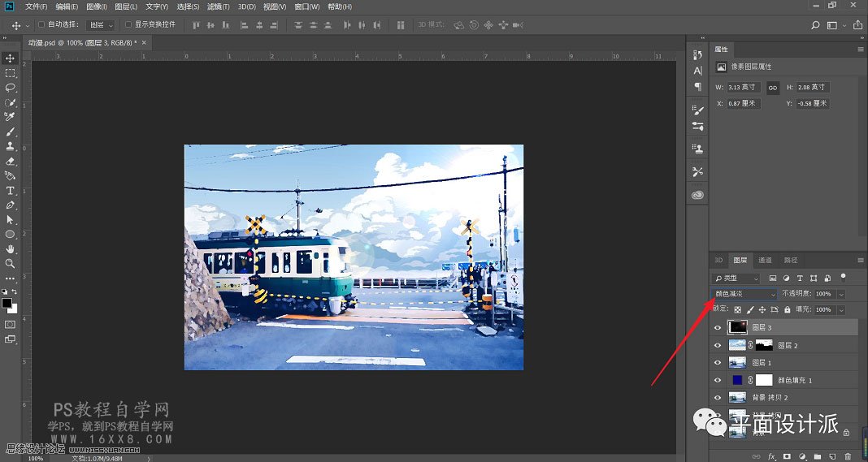Expand the 填充 fill slider arrow
This screenshot has height=462, width=868.
(x=841, y=310)
